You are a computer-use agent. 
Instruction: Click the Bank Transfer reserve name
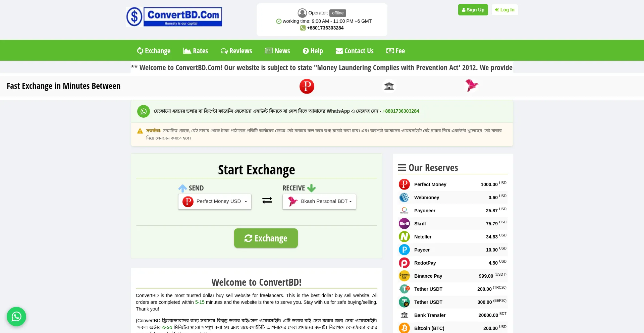[x=430, y=315]
